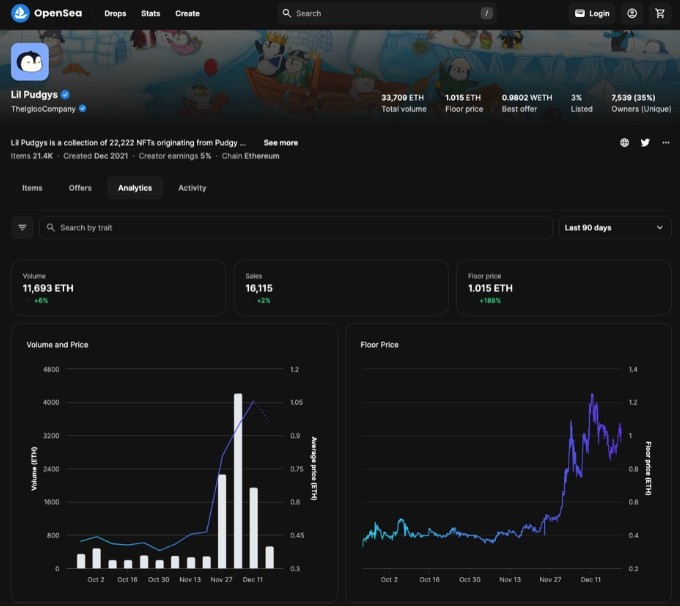
Task: Expand description with See more
Action: (x=280, y=143)
